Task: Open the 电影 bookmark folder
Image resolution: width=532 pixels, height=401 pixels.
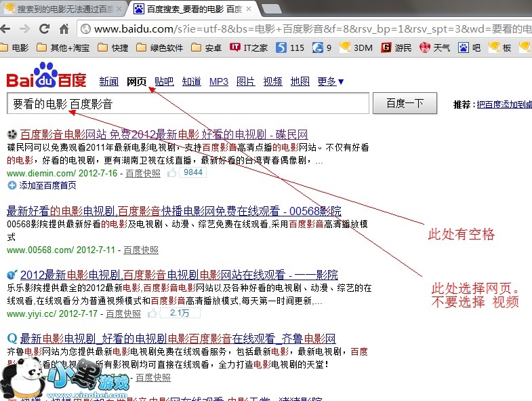Action: tap(15, 47)
